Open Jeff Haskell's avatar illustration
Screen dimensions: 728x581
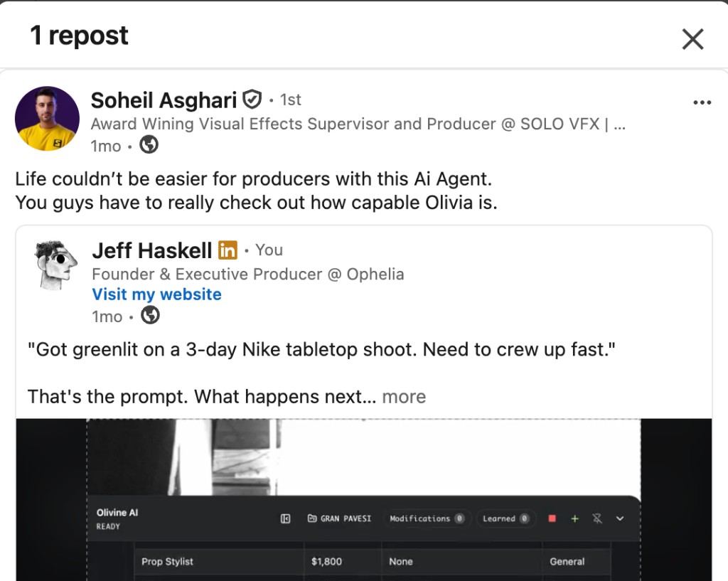click(x=55, y=265)
